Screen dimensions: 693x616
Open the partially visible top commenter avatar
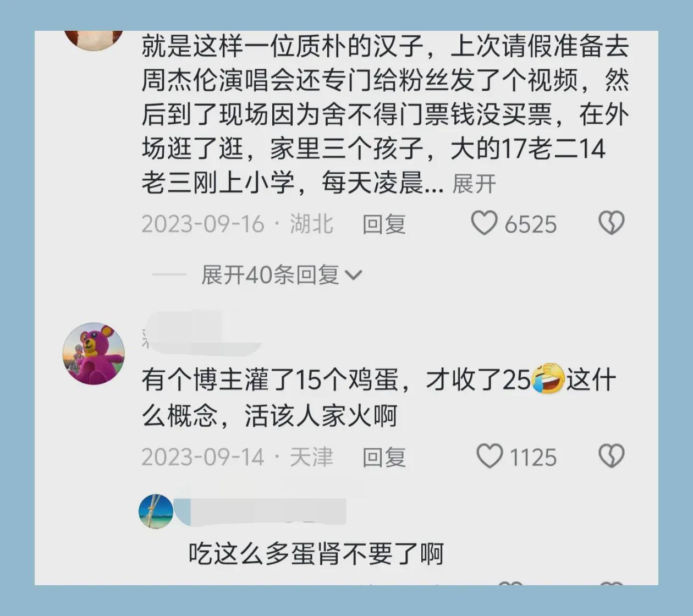tap(94, 40)
